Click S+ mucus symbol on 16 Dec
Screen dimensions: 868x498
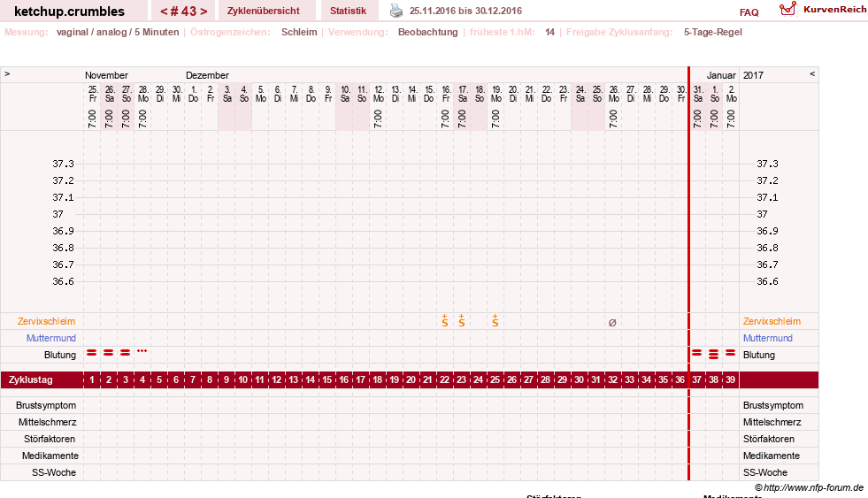coord(445,320)
